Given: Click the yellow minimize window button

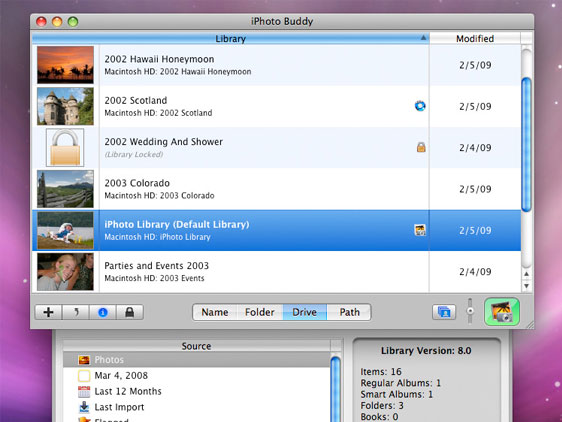Looking at the screenshot, I should click(x=57, y=22).
